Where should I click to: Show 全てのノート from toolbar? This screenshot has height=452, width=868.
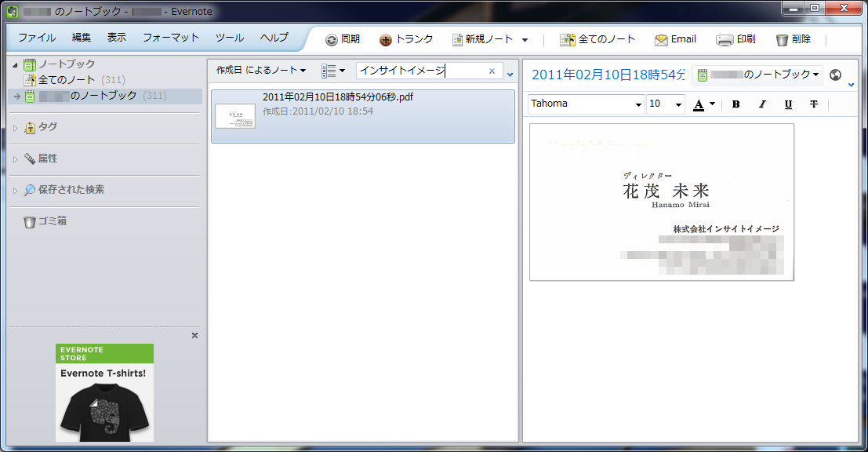click(x=597, y=39)
